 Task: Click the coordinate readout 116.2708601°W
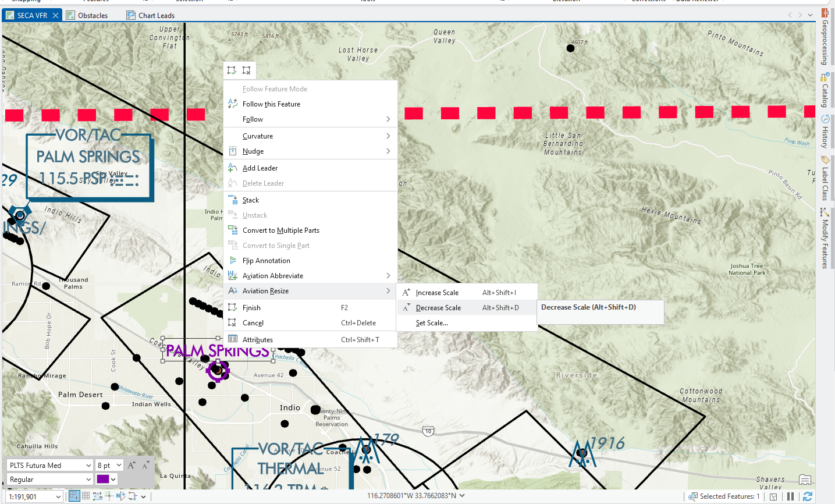(412, 496)
